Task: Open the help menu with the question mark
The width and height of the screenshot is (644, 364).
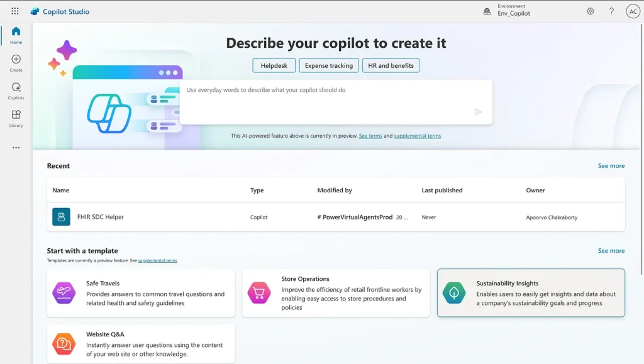Action: [x=611, y=11]
